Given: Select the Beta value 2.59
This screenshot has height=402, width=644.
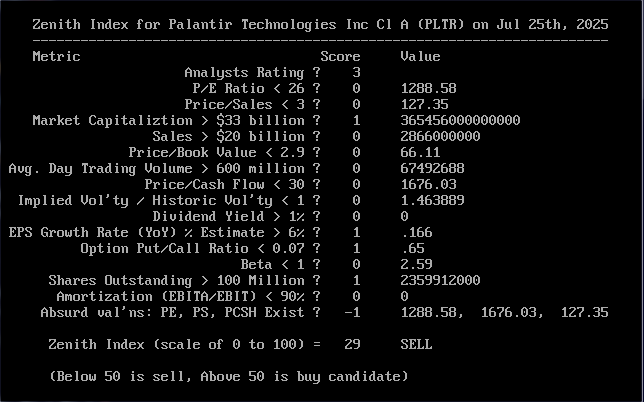Looking at the screenshot, I should click(x=416, y=264).
